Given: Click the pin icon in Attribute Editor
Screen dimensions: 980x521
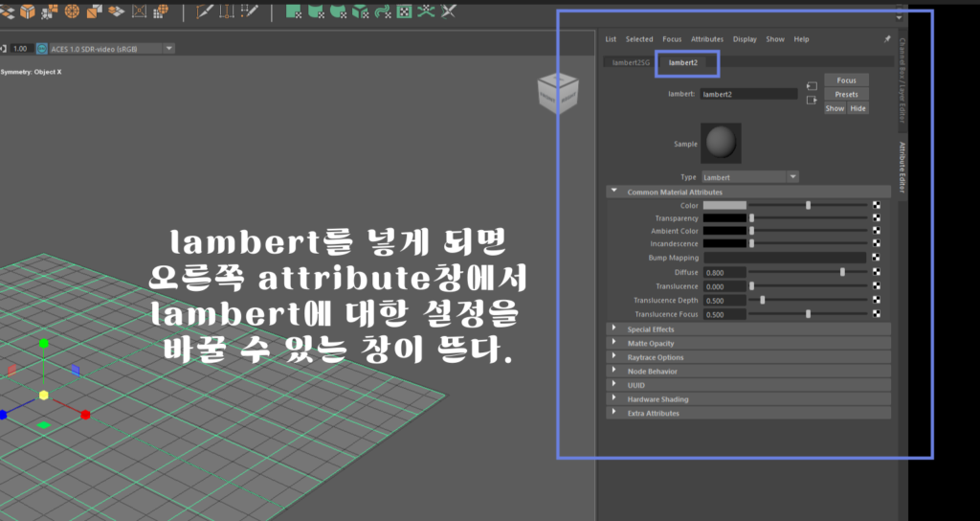Looking at the screenshot, I should pos(887,38).
